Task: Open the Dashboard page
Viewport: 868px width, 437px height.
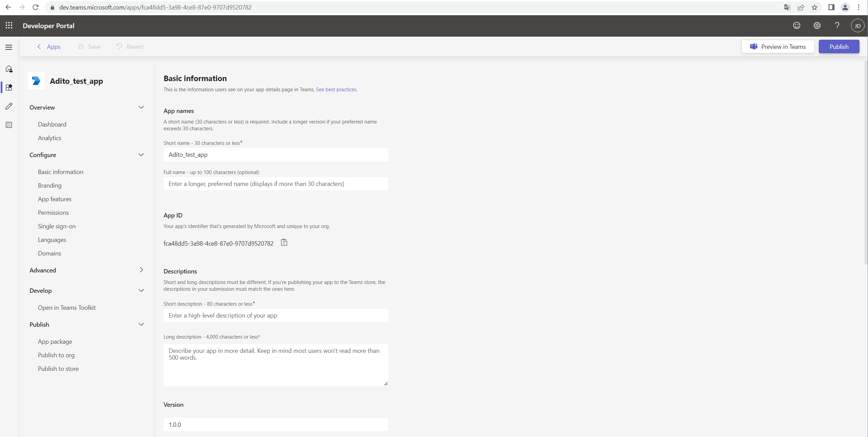Action: 52,124
